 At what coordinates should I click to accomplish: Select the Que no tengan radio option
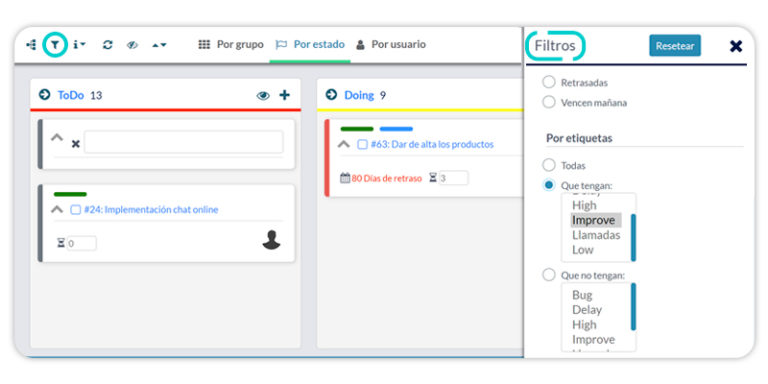tap(549, 275)
